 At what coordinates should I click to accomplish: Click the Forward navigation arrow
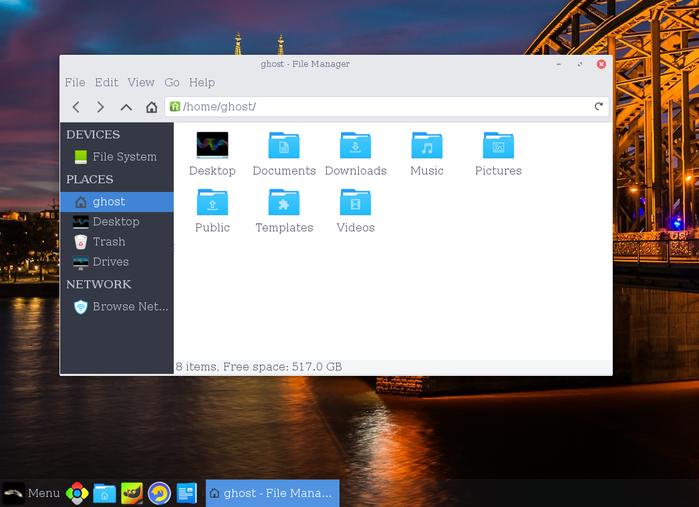pyautogui.click(x=100, y=107)
